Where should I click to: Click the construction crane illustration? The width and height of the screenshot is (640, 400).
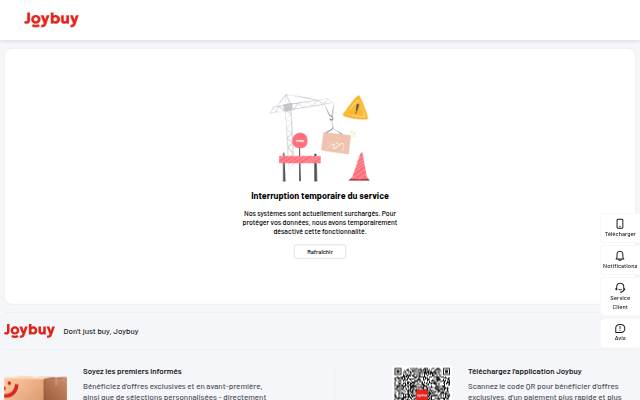coord(320,138)
